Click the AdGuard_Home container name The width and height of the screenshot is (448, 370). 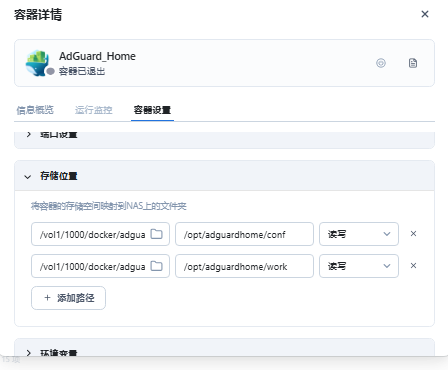pyautogui.click(x=97, y=56)
